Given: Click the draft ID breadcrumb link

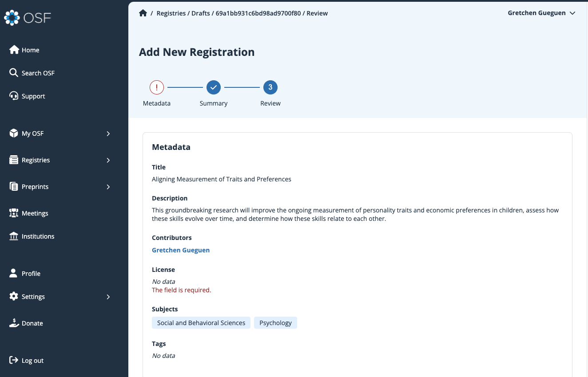Looking at the screenshot, I should (258, 13).
